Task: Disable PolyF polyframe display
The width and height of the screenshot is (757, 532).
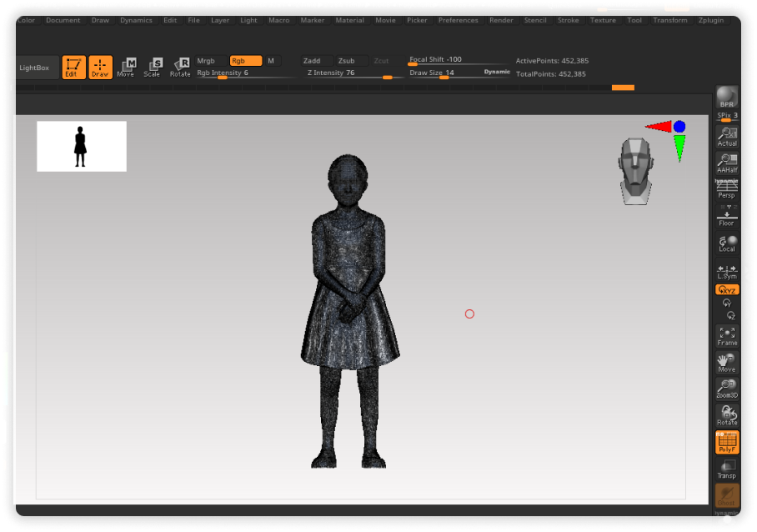Action: coord(727,442)
